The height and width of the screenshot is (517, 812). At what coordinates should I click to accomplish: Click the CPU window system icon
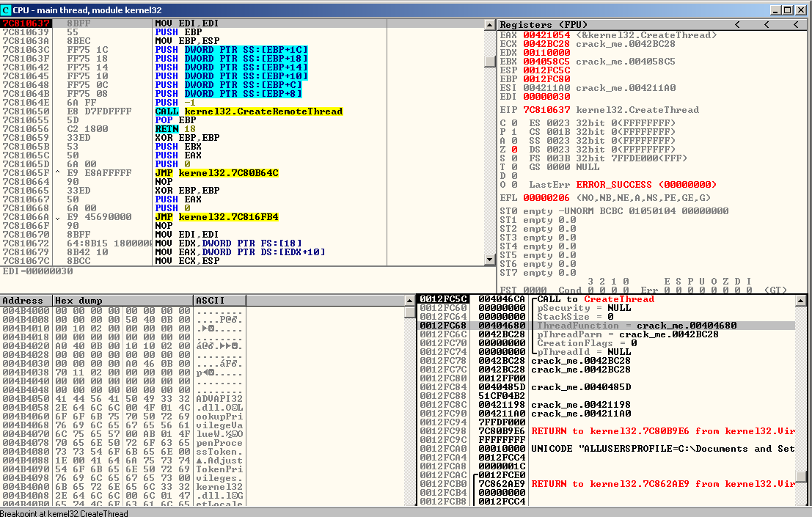(x=7, y=10)
